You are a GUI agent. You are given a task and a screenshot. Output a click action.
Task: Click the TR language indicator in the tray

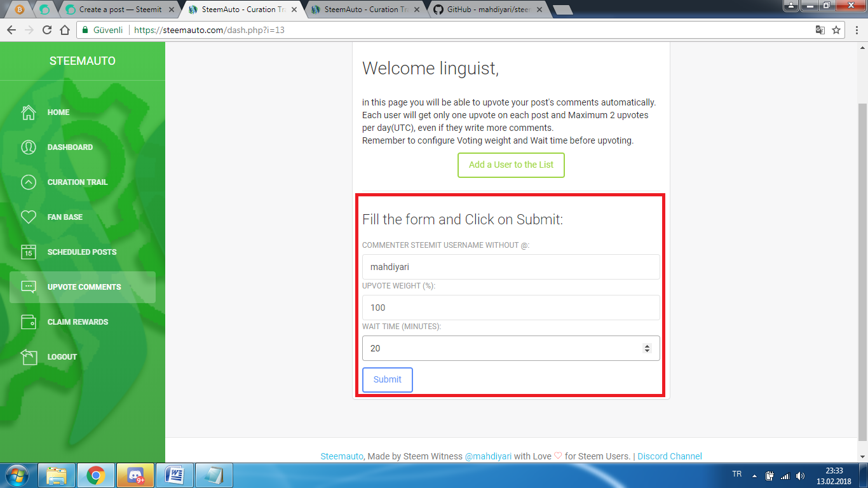(x=737, y=474)
